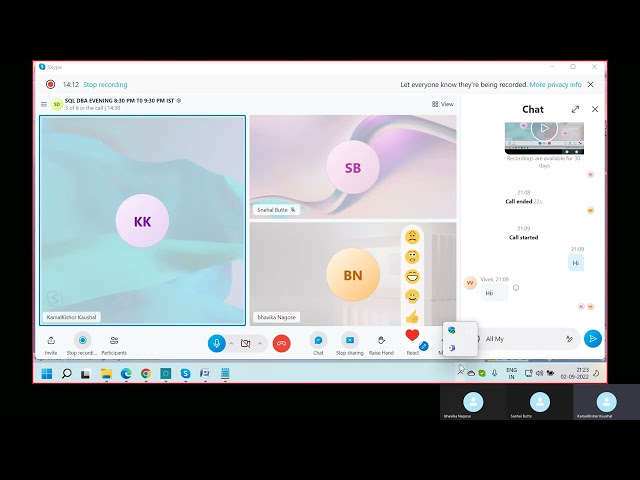
Task: Open the taskbar clock showing 21:23
Action: click(x=574, y=373)
